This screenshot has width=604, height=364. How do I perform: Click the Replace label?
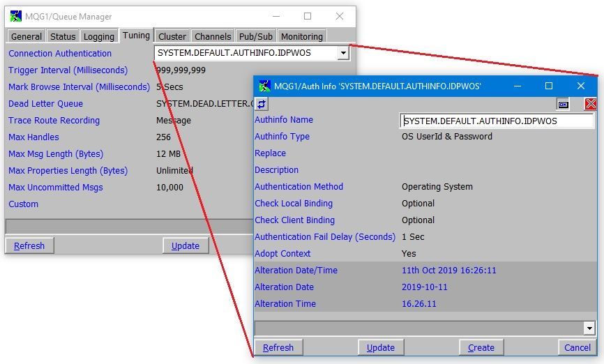pyautogui.click(x=271, y=153)
